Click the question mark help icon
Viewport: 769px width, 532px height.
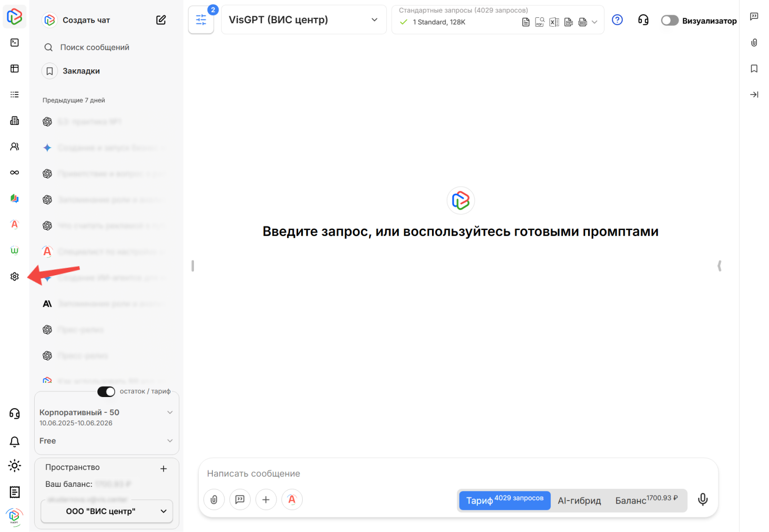pyautogui.click(x=617, y=19)
